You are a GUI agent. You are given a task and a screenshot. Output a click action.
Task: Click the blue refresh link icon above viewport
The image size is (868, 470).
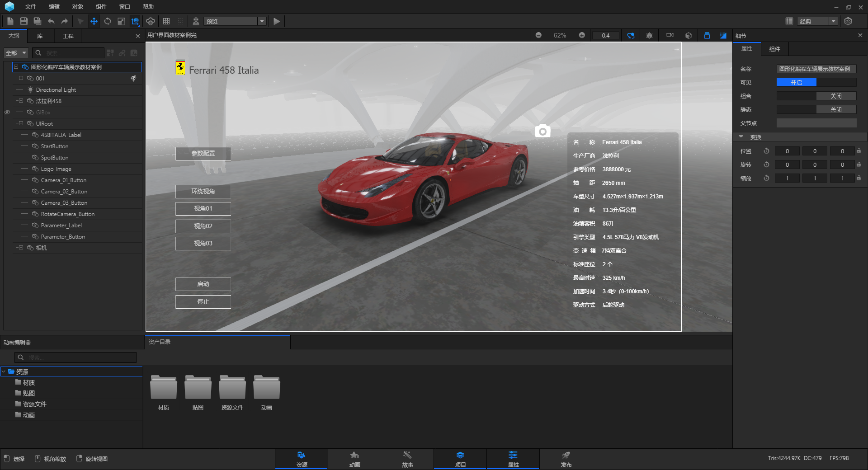631,35
